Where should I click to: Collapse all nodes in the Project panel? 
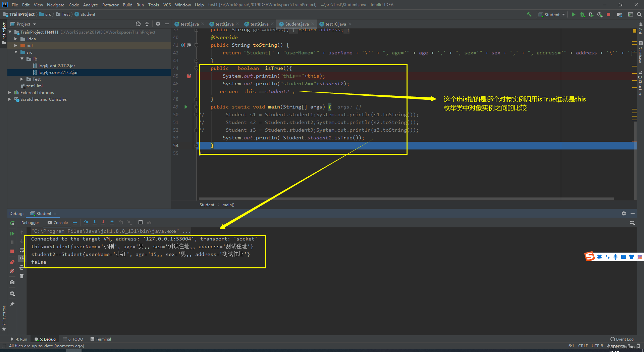147,24
